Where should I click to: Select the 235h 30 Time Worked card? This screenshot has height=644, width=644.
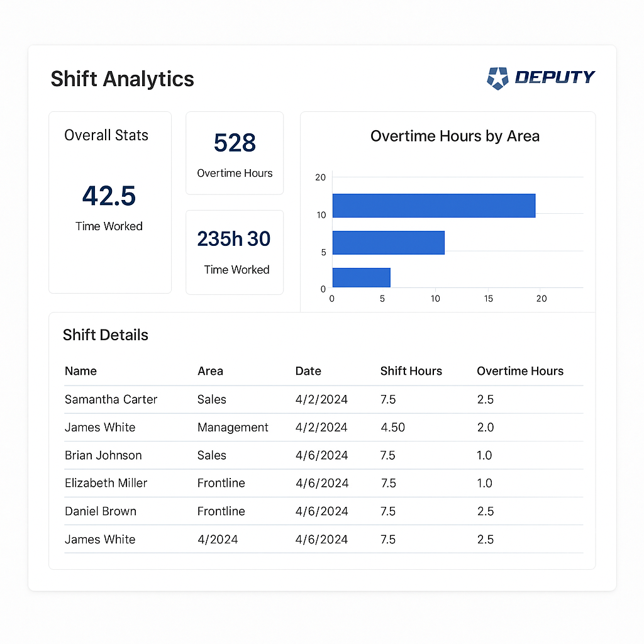coord(234,252)
